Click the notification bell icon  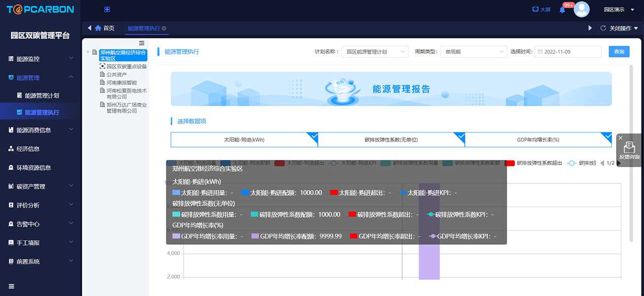point(562,10)
